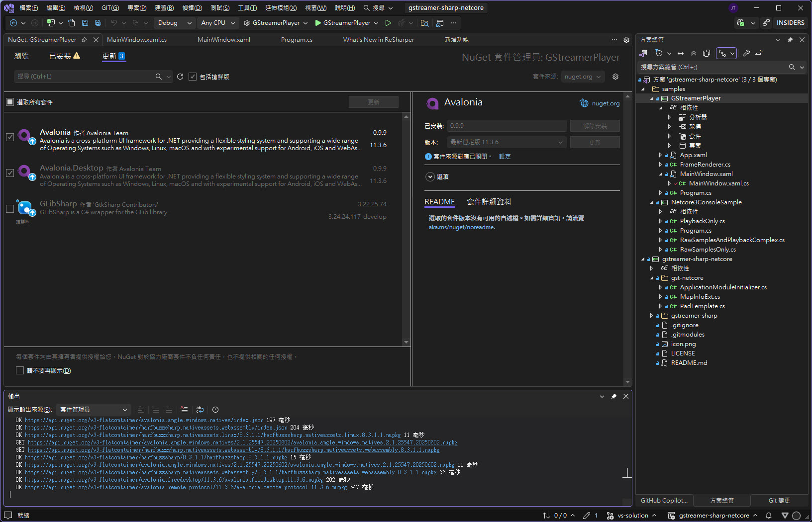This screenshot has height=522, width=812.
Task: Open the wrench properties icon in Solution Explorer
Action: click(x=746, y=53)
